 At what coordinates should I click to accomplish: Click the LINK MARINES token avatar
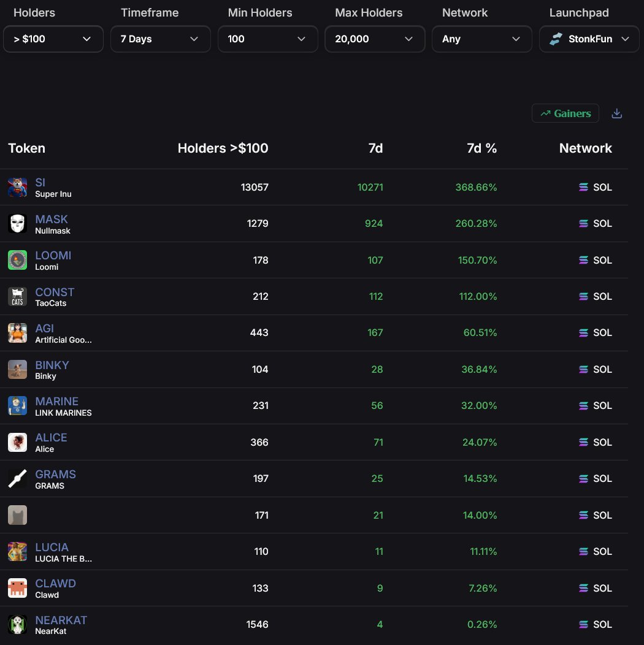pyautogui.click(x=17, y=406)
